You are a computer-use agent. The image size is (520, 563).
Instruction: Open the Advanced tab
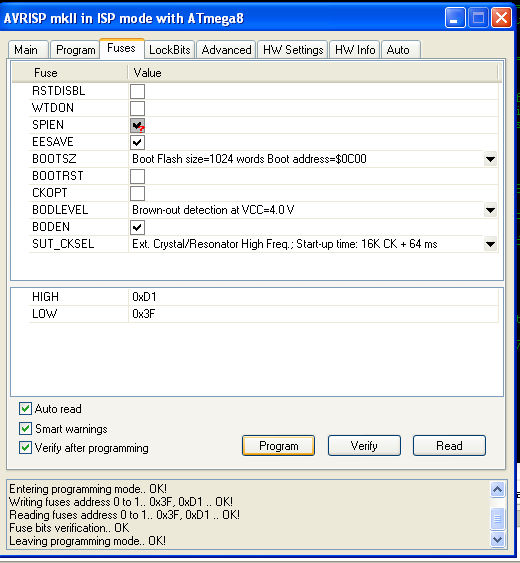pyautogui.click(x=226, y=50)
